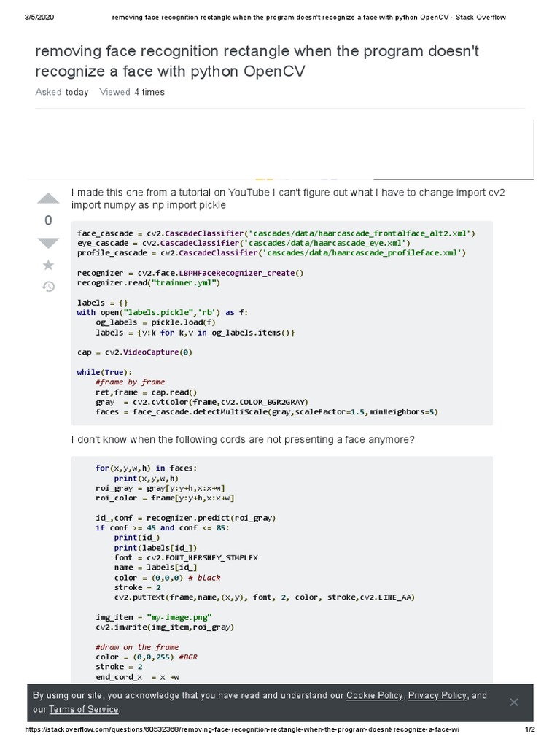
Task: Click the sentence about cords not presenting a face
Action: click(x=243, y=440)
